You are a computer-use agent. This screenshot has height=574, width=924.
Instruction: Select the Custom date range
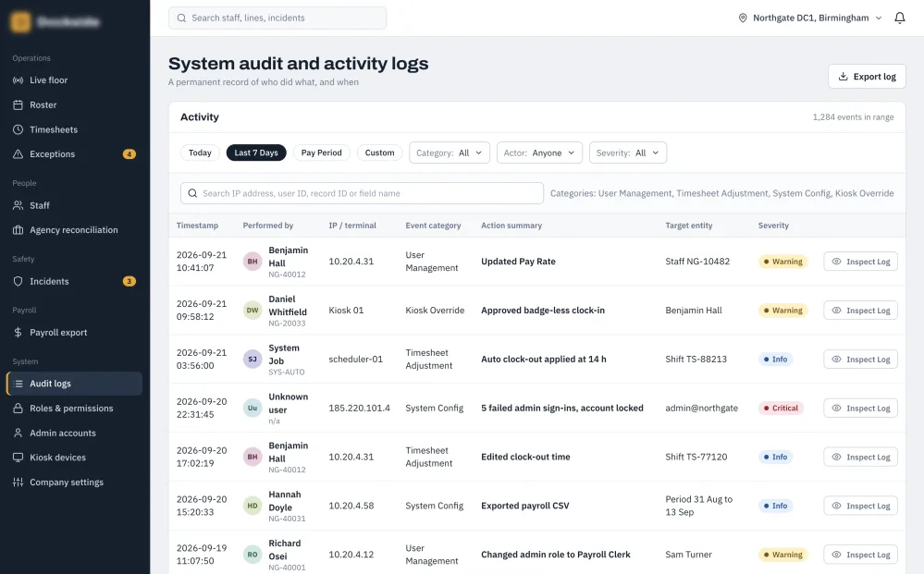coord(379,153)
